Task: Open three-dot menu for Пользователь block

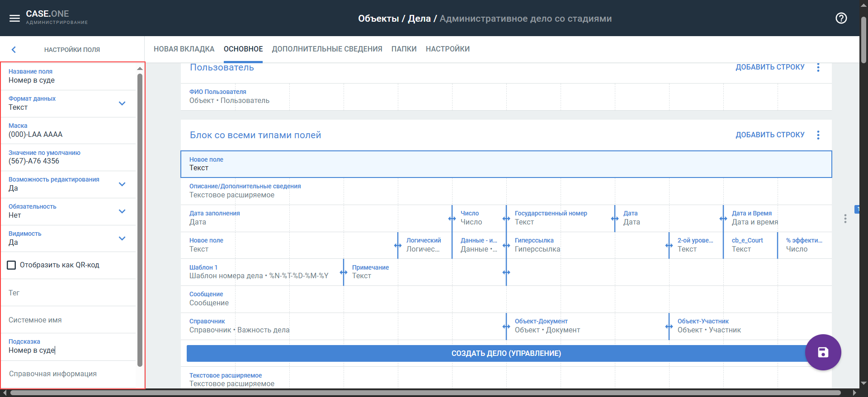Action: click(818, 67)
